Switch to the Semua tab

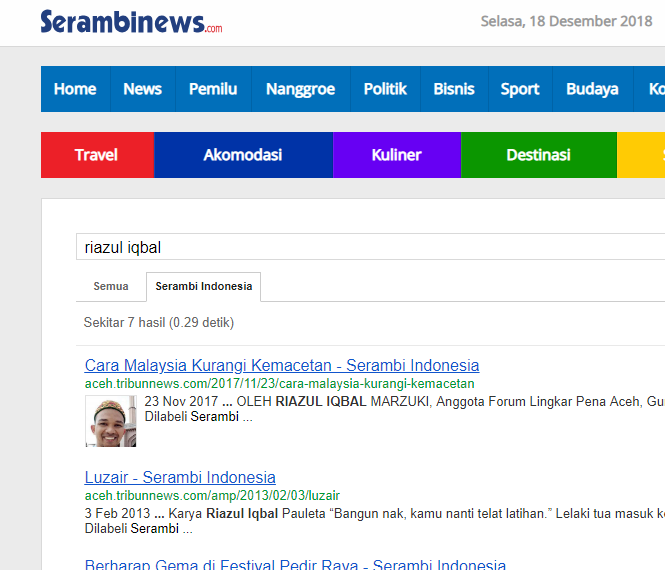pos(111,286)
